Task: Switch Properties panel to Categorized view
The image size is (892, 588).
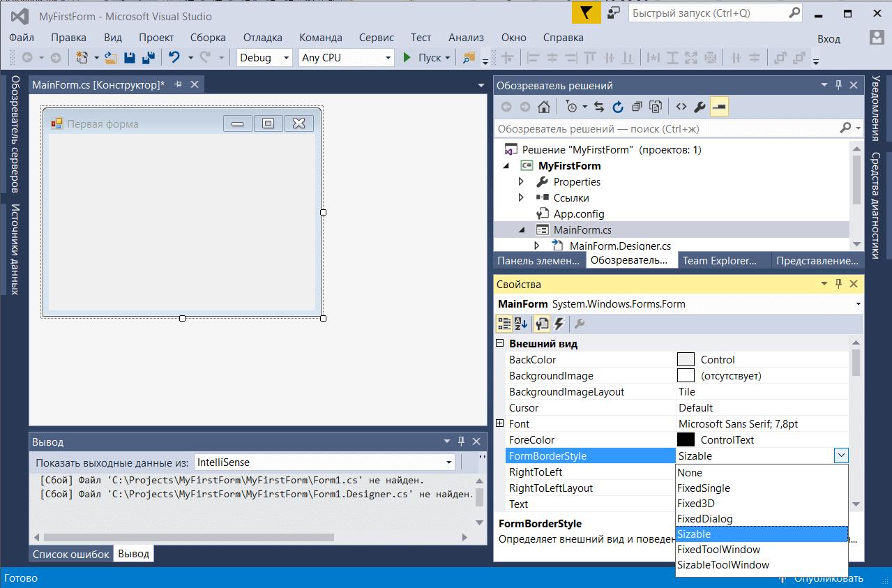Action: [504, 323]
